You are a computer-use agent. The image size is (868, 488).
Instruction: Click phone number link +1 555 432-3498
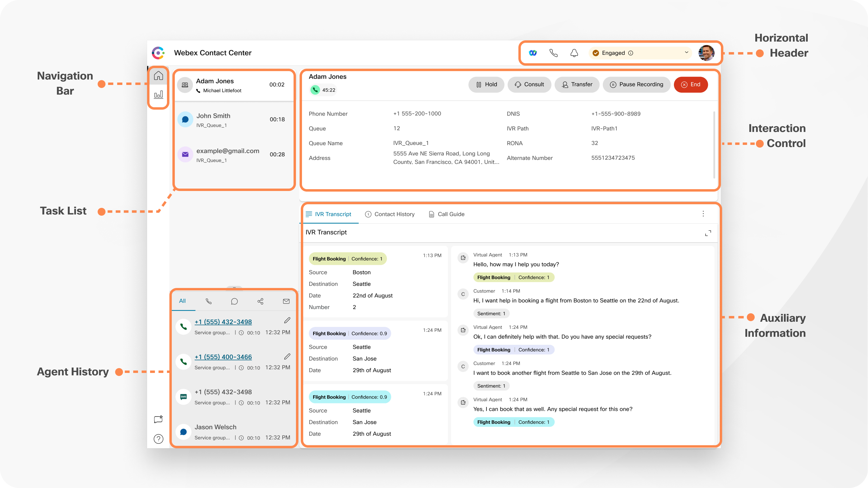coord(224,322)
